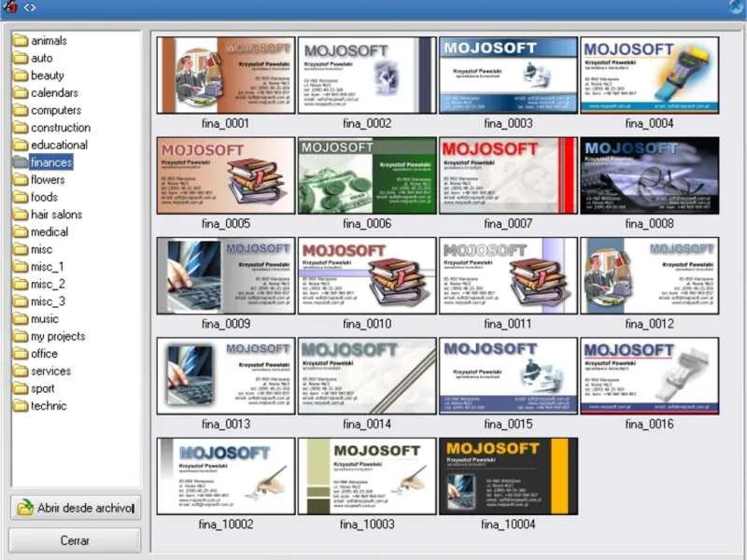
Task: Click the my projects folder icon
Action: point(21,336)
